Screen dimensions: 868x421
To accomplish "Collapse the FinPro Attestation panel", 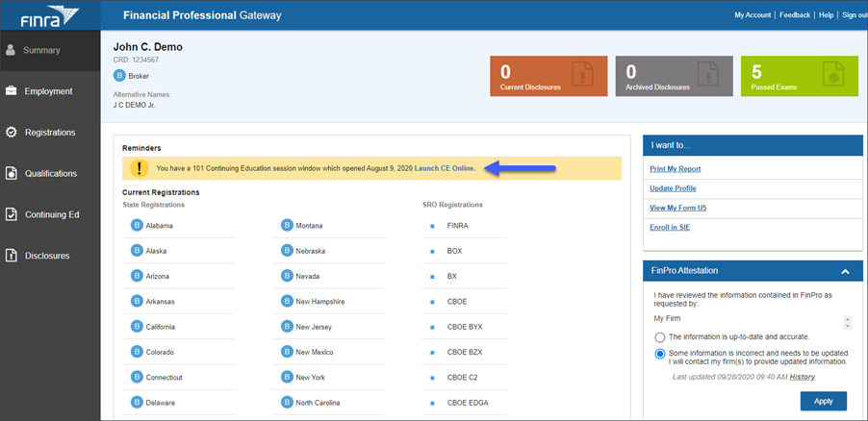I will pyautogui.click(x=845, y=271).
